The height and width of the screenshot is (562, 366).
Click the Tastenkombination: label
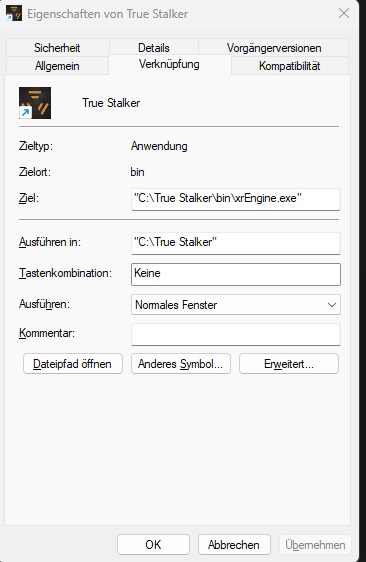[x=65, y=273]
